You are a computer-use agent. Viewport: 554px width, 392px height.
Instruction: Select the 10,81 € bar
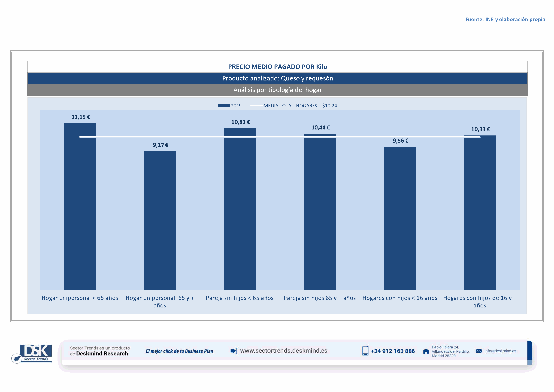240,209
